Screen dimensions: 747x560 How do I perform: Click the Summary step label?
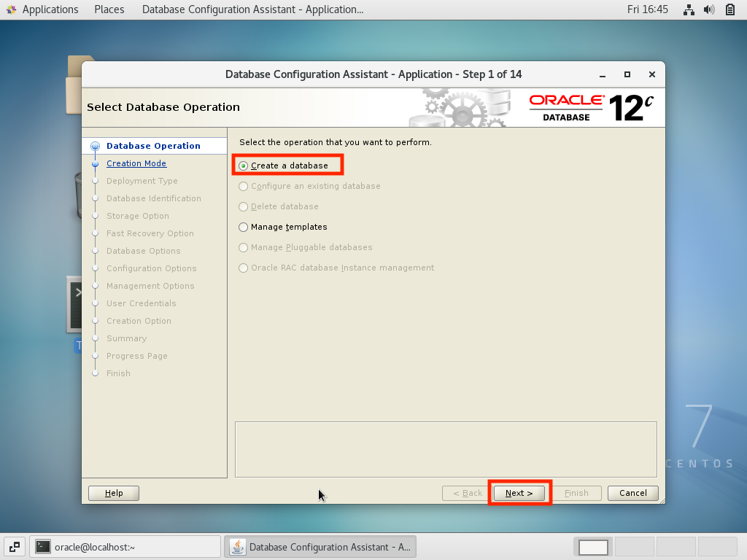point(126,338)
